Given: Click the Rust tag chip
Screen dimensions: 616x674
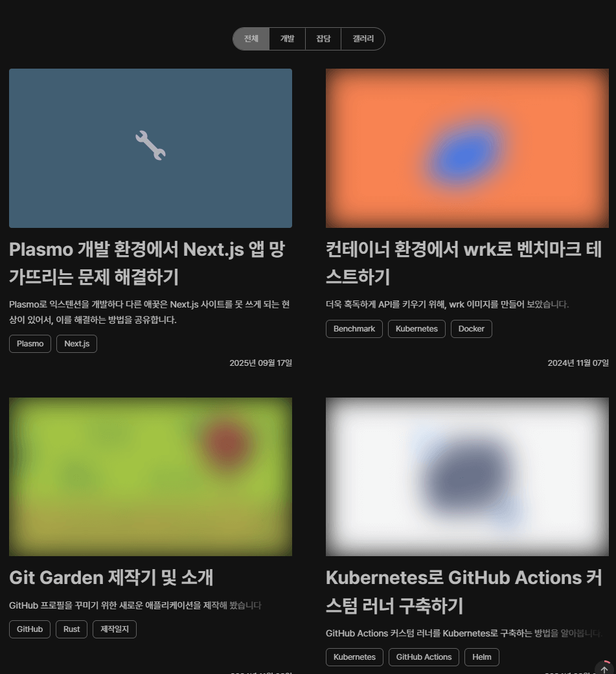Looking at the screenshot, I should (x=71, y=629).
